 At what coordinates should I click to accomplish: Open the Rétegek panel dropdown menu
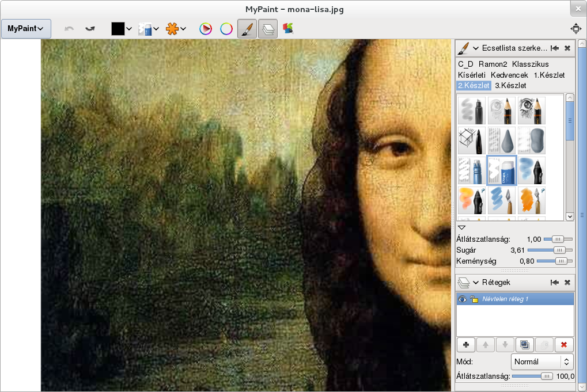point(476,283)
